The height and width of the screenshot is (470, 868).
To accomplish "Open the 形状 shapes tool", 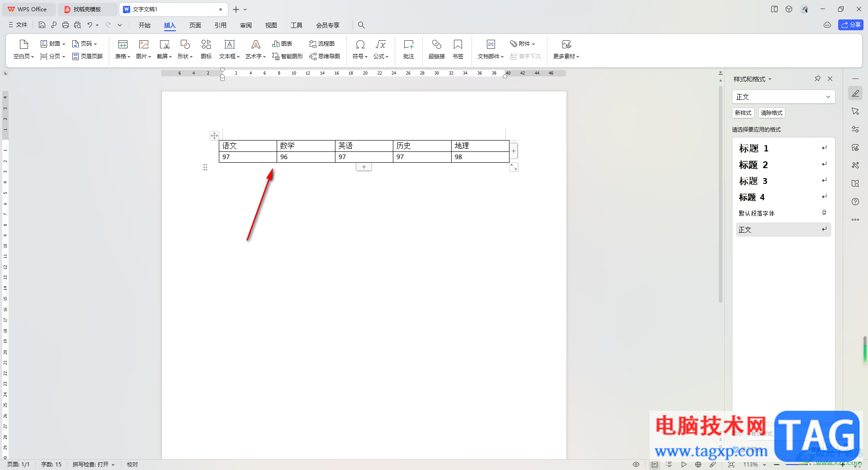I will click(185, 49).
